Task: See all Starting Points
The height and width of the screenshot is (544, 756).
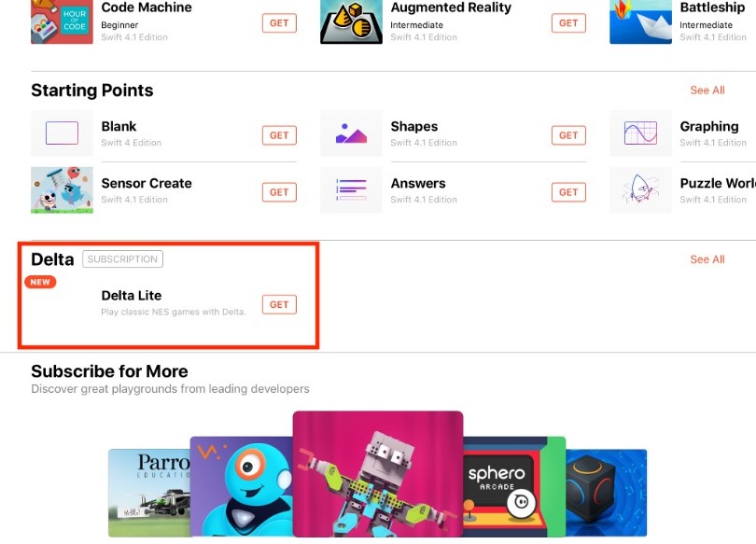Action: coord(707,91)
